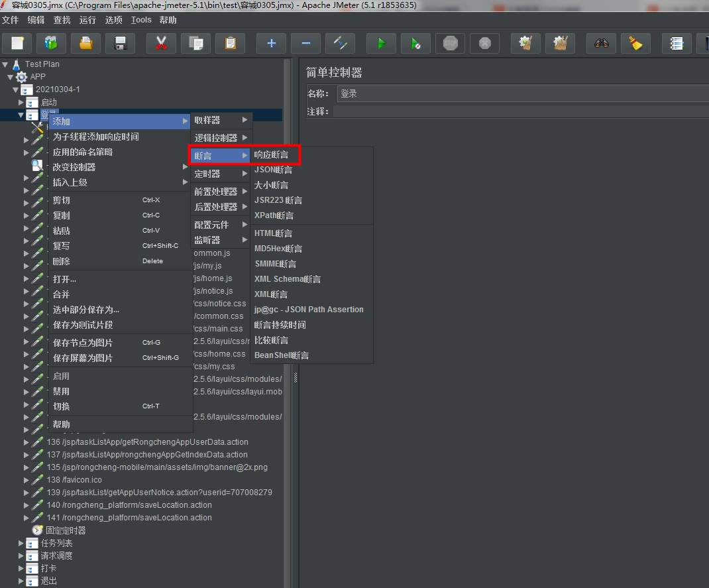
Task: Select 135 banner@2x.png sampler
Action: [x=157, y=467]
